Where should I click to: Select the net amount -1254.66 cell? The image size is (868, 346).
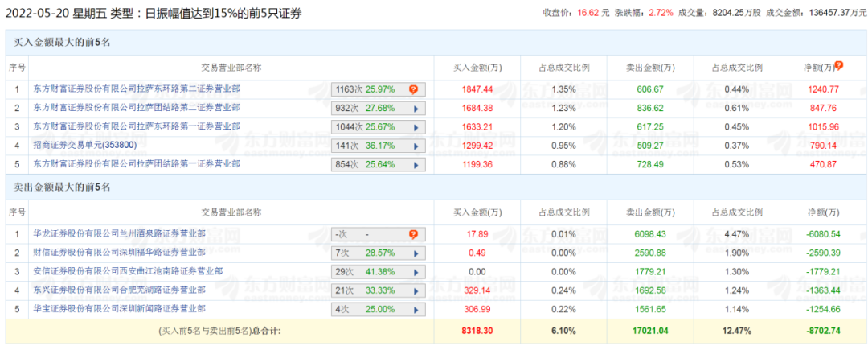click(824, 310)
